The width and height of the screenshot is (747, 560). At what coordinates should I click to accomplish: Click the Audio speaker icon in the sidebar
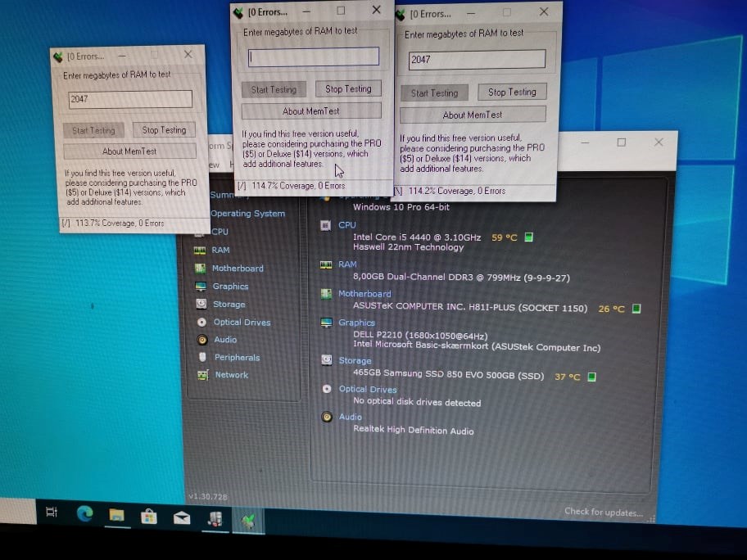[202, 340]
